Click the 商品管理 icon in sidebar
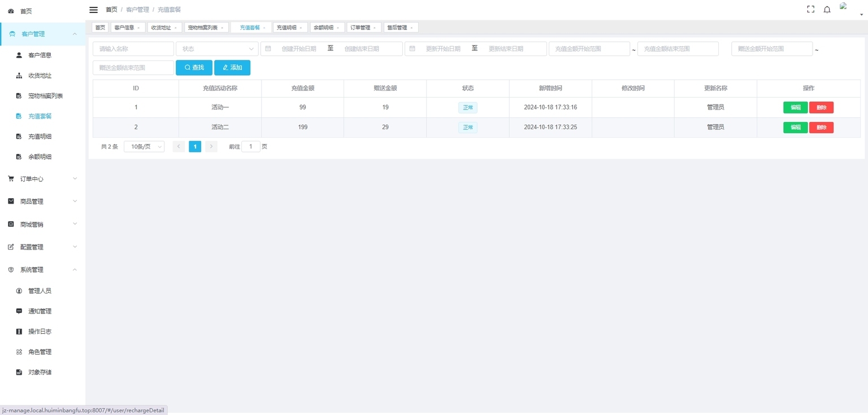 (11, 202)
